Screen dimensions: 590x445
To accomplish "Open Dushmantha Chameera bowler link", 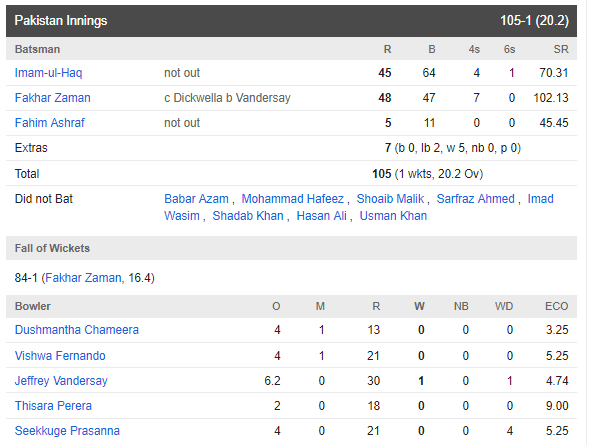I will pyautogui.click(x=76, y=330).
